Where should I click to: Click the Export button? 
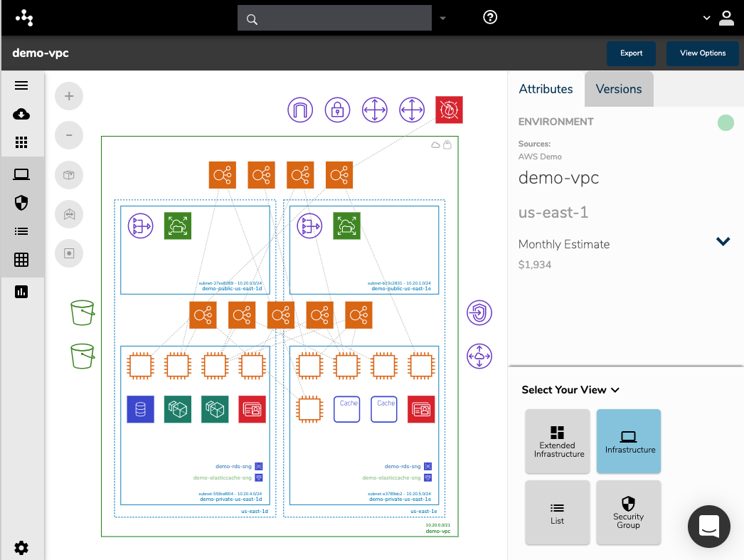coord(631,53)
